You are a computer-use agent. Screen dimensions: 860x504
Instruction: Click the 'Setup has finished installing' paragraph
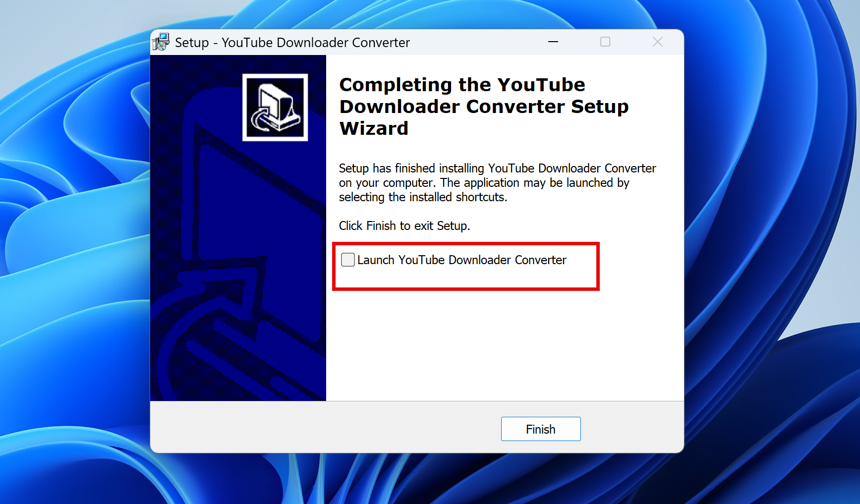tap(497, 182)
